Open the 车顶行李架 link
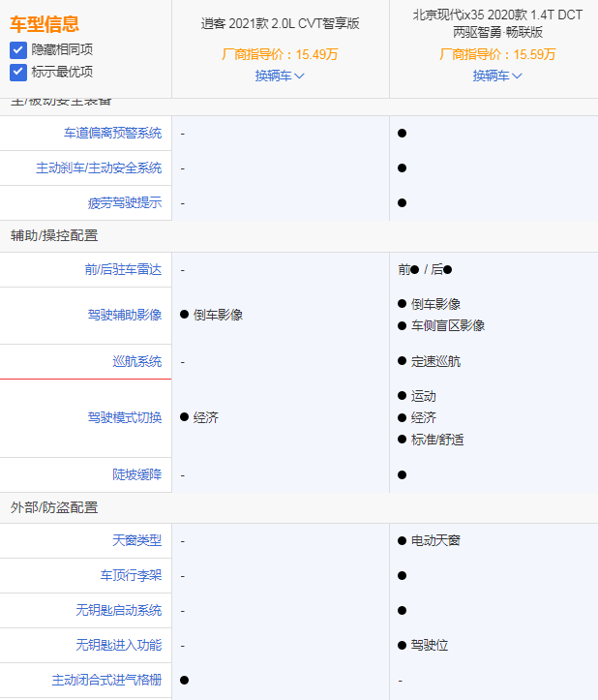Image resolution: width=598 pixels, height=700 pixels. (x=132, y=575)
